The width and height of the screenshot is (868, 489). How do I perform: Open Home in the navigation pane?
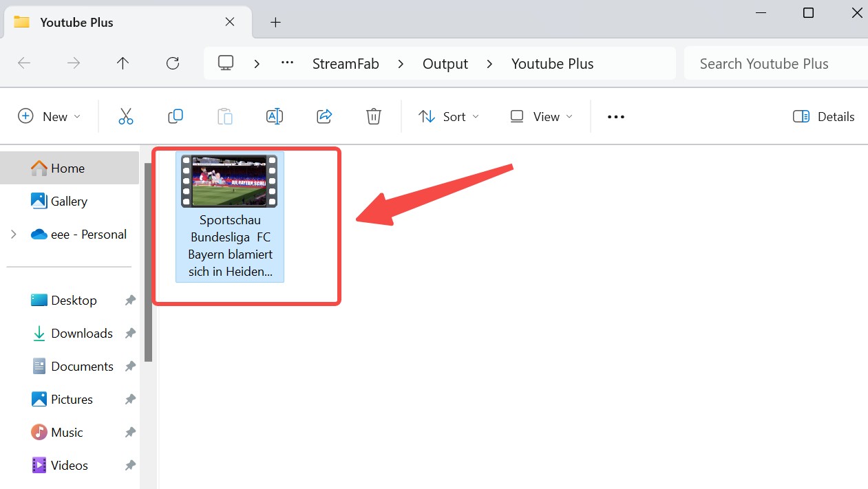pyautogui.click(x=70, y=168)
